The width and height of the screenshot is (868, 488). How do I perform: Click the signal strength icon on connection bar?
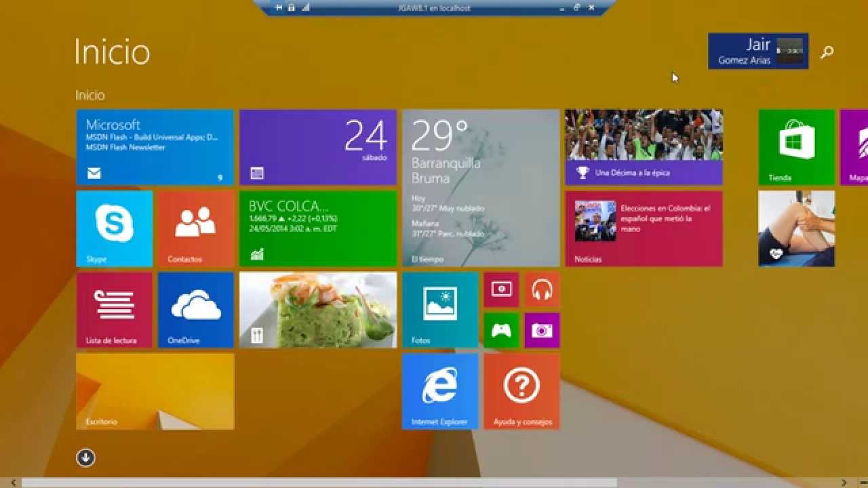pos(305,7)
